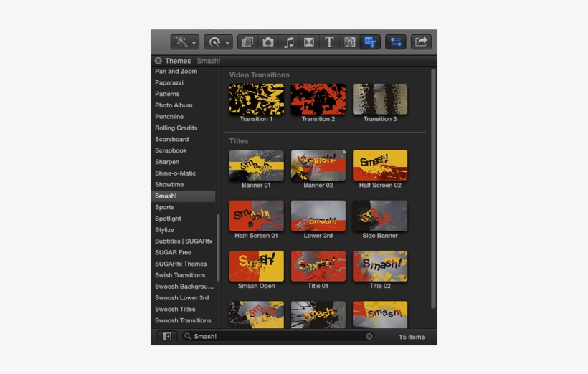
Task: Click the 15 items count
Action: (x=412, y=337)
